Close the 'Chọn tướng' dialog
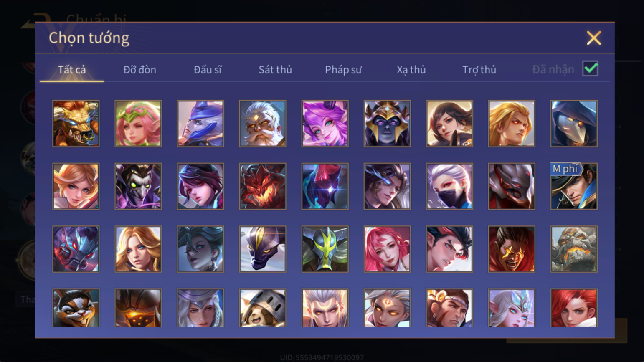The image size is (644, 362). tap(593, 38)
